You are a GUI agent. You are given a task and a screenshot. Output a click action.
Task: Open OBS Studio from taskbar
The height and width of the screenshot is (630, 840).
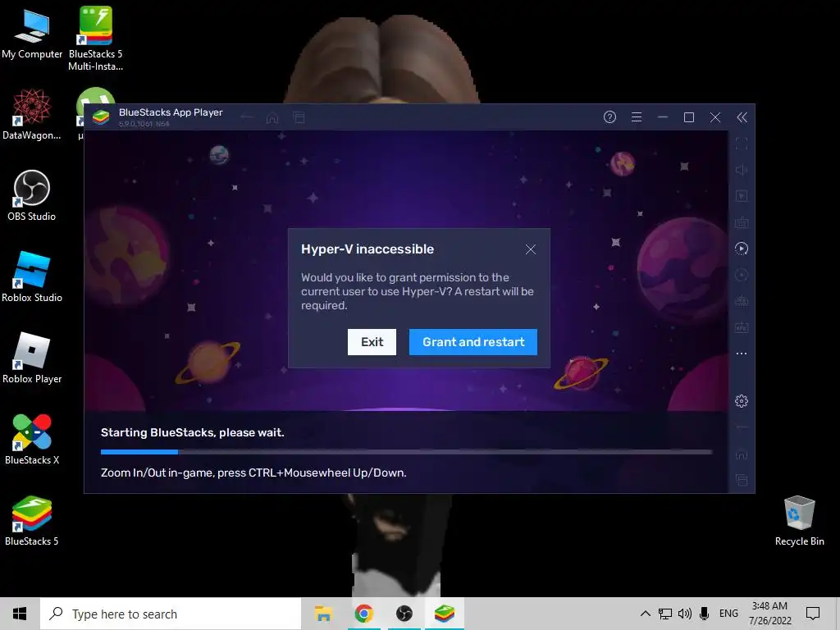404,614
